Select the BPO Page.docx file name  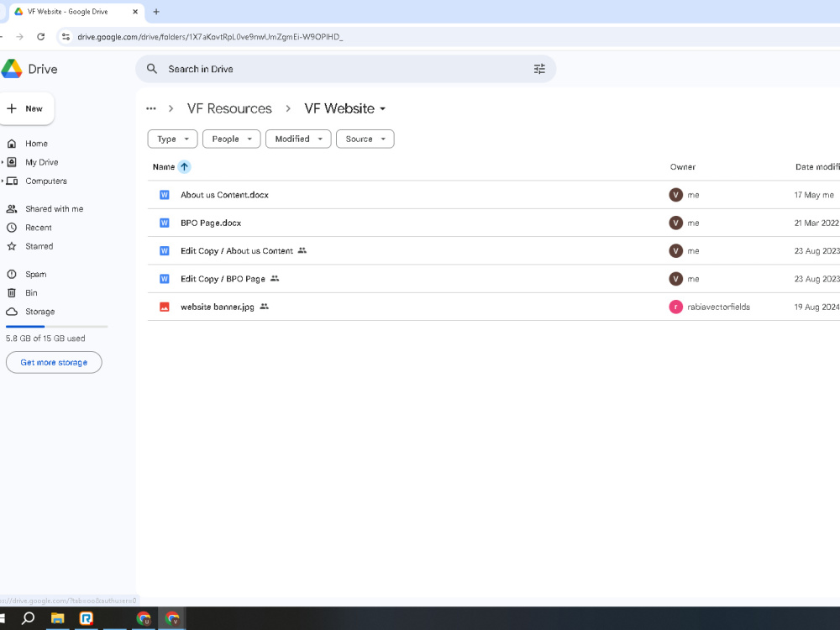[x=211, y=223]
